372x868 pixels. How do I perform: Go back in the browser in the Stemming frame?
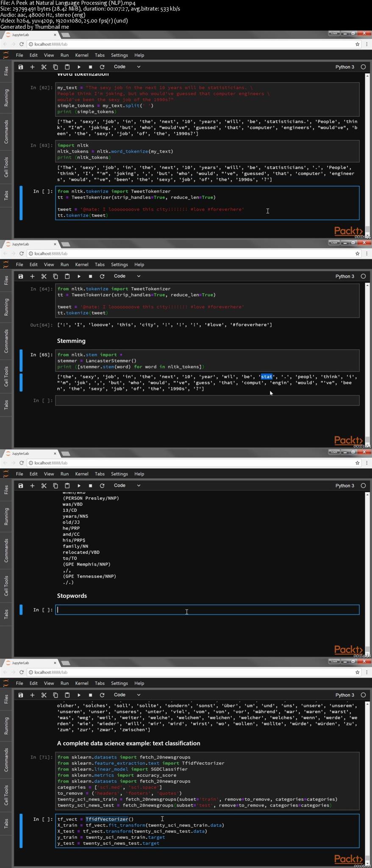(x=5, y=253)
